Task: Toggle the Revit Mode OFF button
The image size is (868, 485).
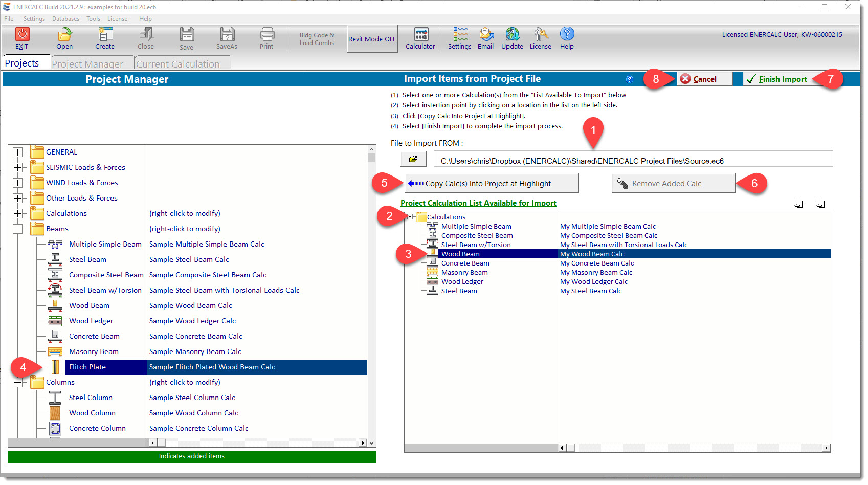Action: coord(372,39)
